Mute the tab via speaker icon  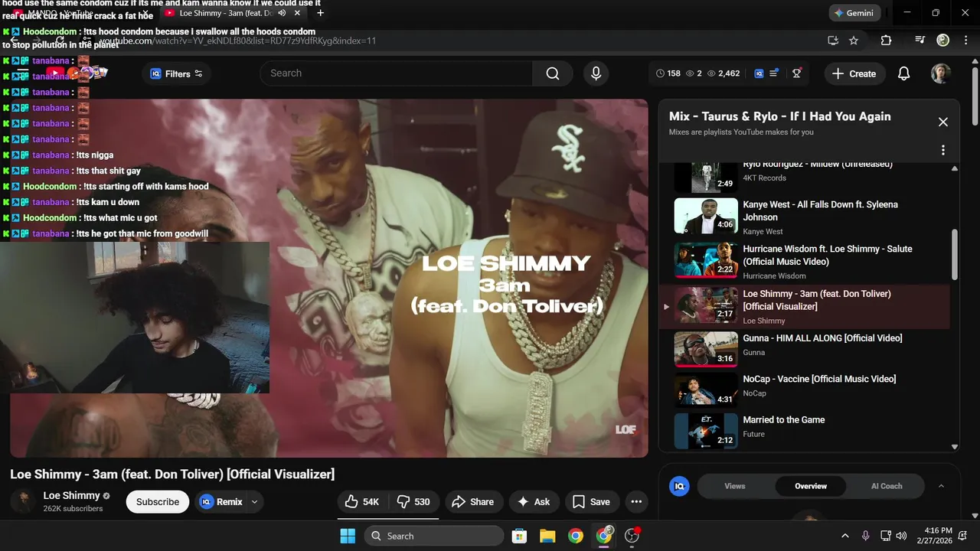pyautogui.click(x=282, y=13)
